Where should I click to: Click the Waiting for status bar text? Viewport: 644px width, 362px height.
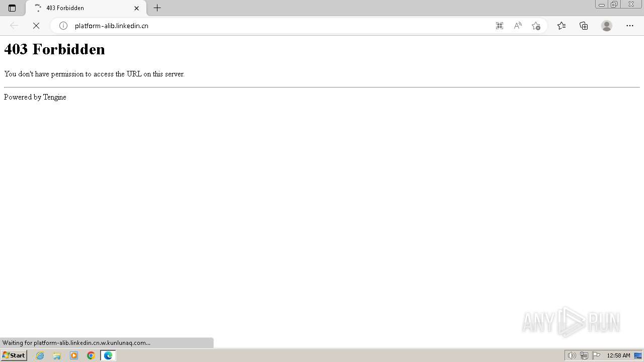76,343
